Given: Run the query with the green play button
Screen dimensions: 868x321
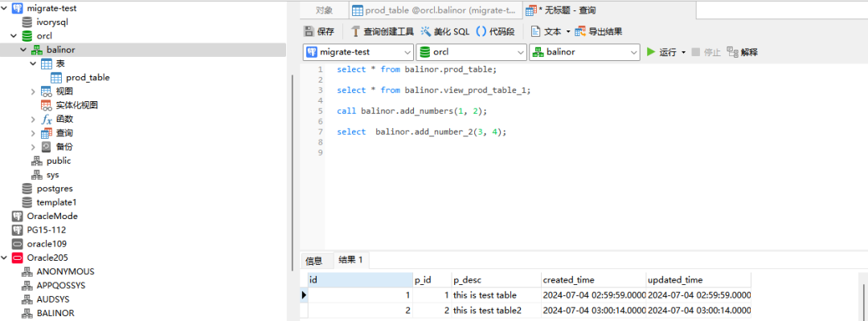Looking at the screenshot, I should [x=651, y=52].
